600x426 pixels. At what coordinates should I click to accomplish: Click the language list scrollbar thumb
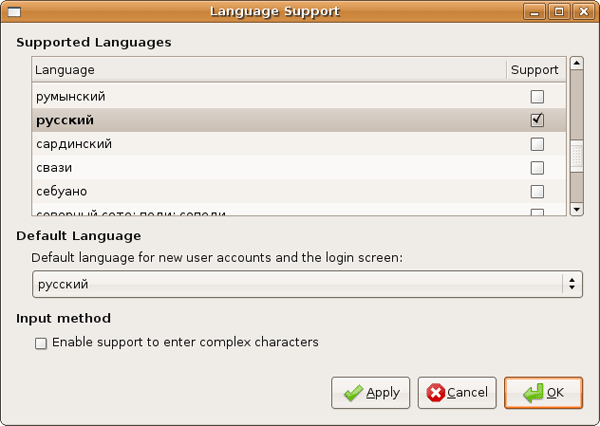coord(576,157)
